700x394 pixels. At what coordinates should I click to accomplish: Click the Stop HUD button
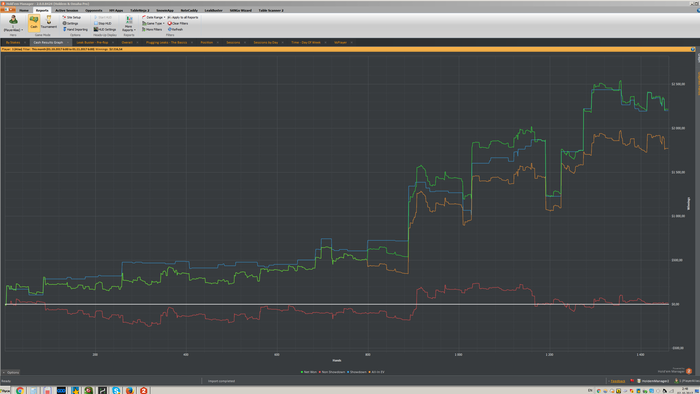click(x=103, y=23)
